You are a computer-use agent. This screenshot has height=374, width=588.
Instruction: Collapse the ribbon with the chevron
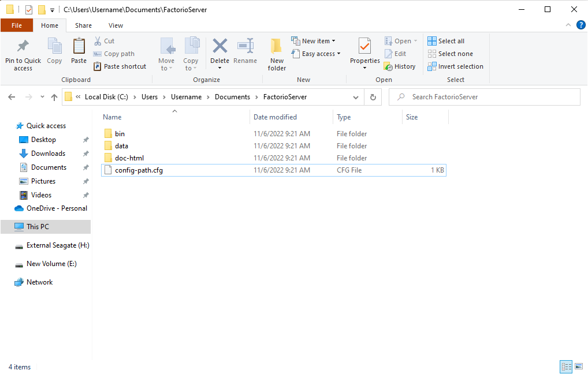tap(568, 25)
